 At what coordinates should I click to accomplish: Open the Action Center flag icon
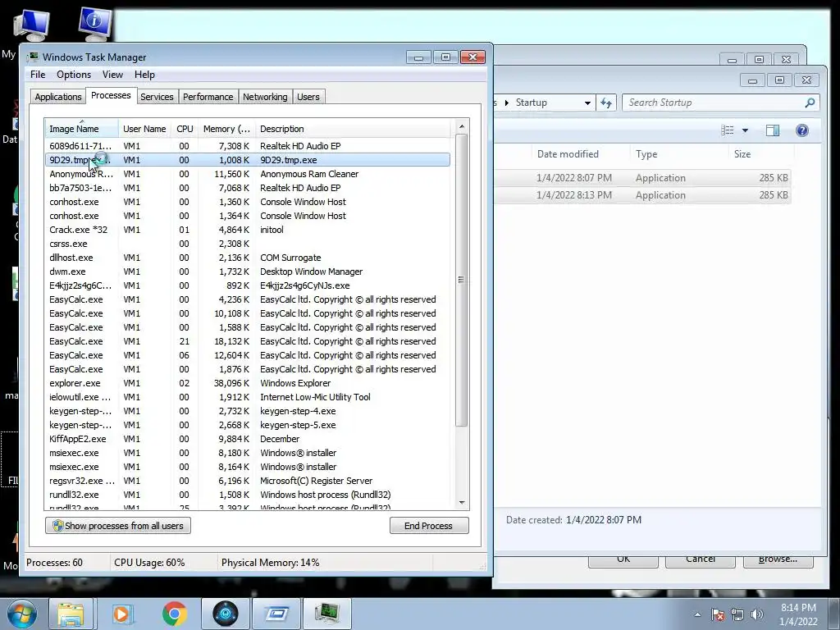point(718,614)
